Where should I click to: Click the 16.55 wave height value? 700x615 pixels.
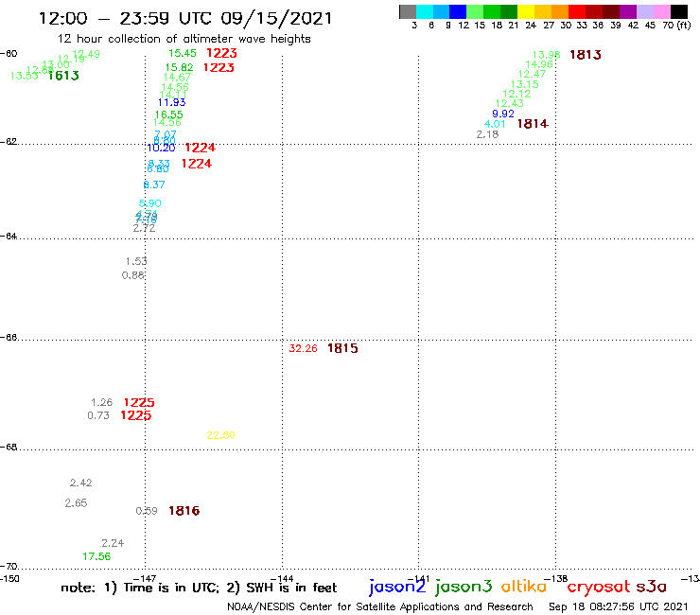coord(168,114)
